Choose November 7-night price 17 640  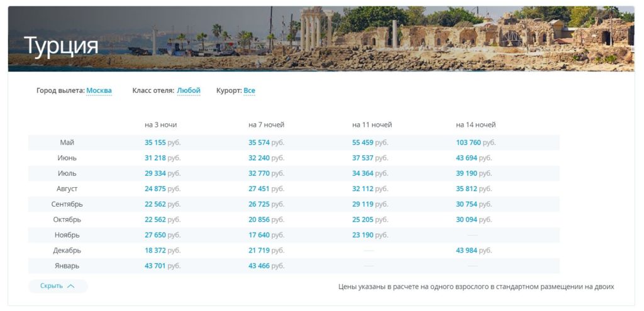tap(259, 235)
